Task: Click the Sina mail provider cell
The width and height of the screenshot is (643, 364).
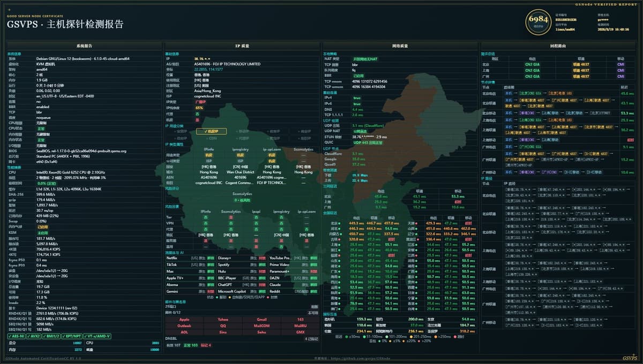Action: 223,332
